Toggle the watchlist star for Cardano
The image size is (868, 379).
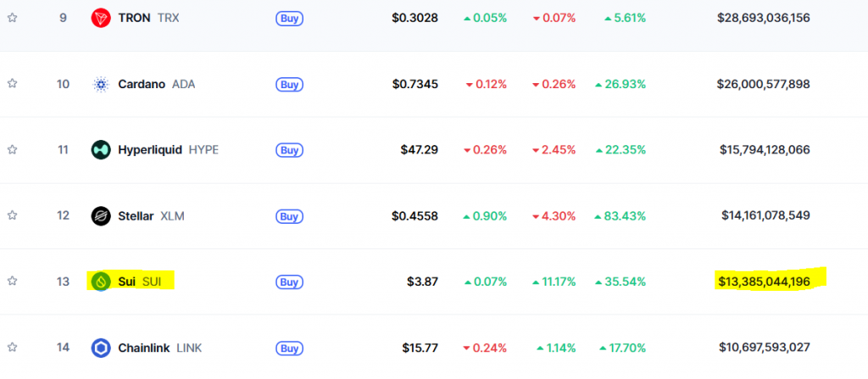pos(12,84)
